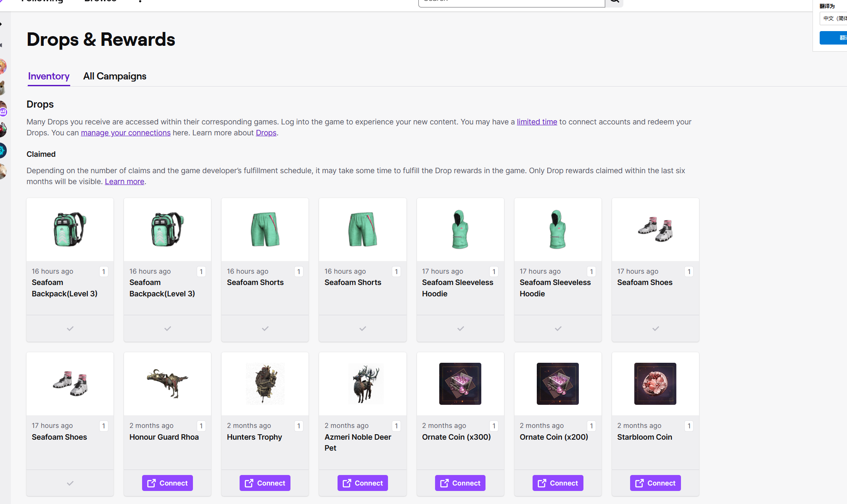
Task: Click the Hunters Trophy item image
Action: coord(265,384)
